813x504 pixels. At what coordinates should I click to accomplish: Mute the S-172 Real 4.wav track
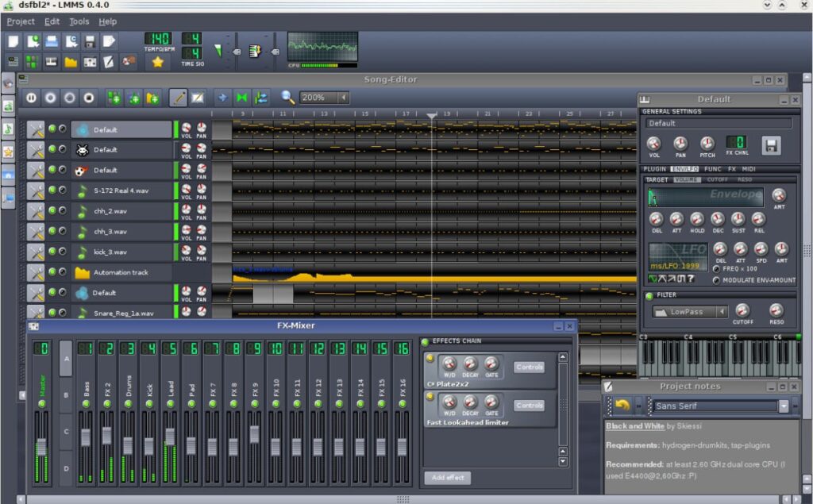52,190
